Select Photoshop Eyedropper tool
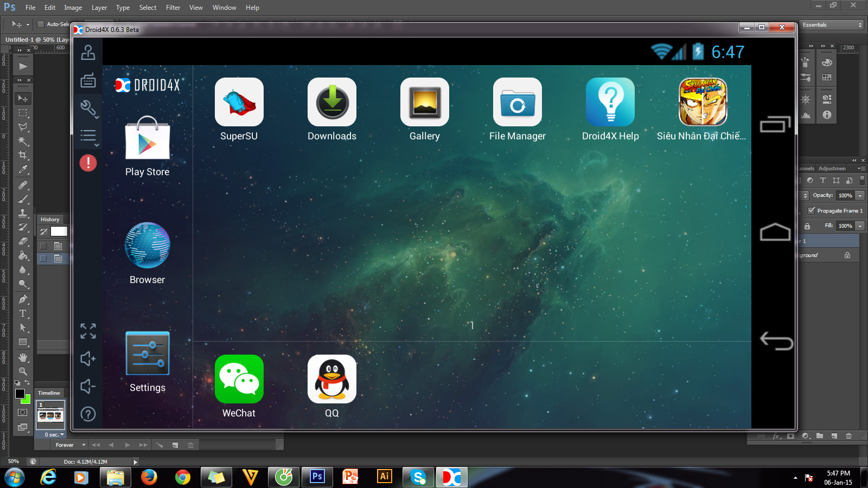Viewport: 868px width, 488px height. [23, 169]
